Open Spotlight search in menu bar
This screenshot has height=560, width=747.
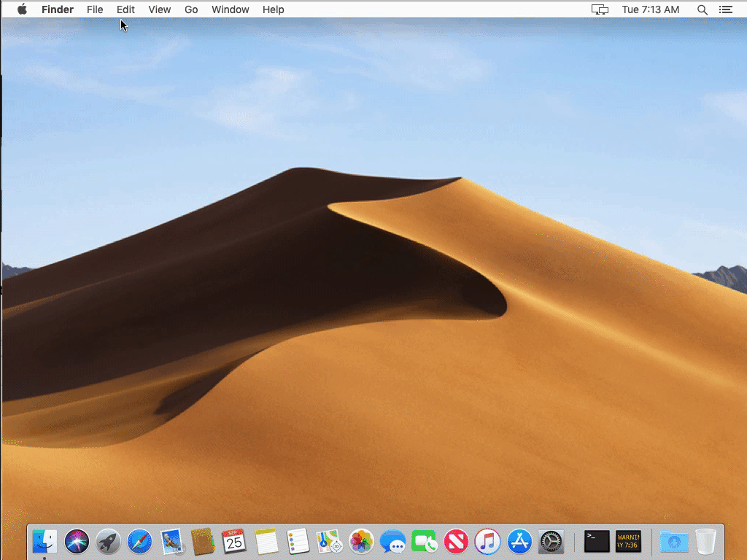pos(702,9)
